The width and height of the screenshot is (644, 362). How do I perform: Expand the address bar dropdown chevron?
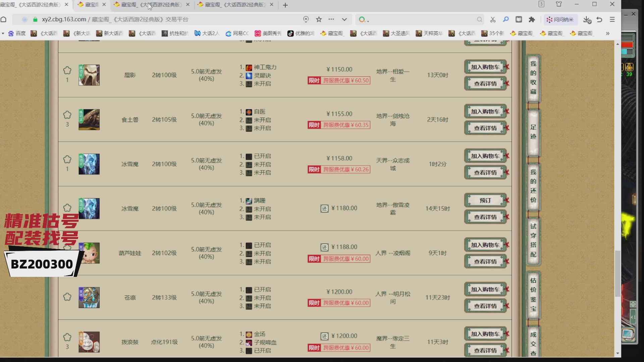pos(344,19)
